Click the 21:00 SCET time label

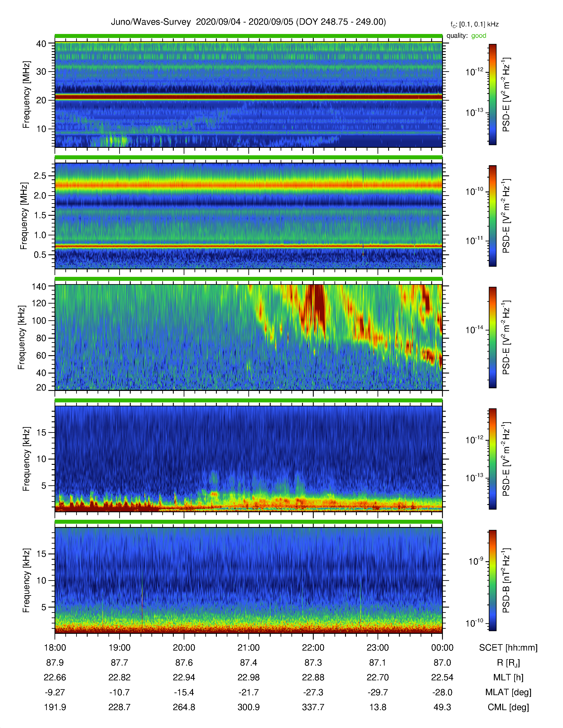pyautogui.click(x=248, y=648)
